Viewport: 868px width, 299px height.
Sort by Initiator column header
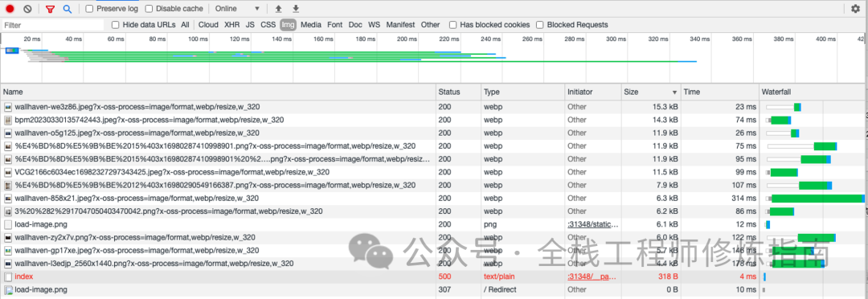pos(593,92)
